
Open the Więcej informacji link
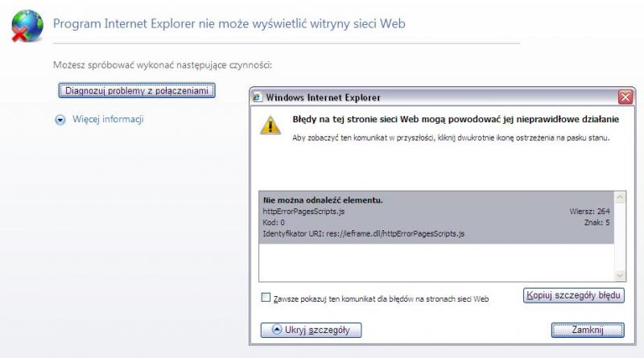click(x=108, y=119)
